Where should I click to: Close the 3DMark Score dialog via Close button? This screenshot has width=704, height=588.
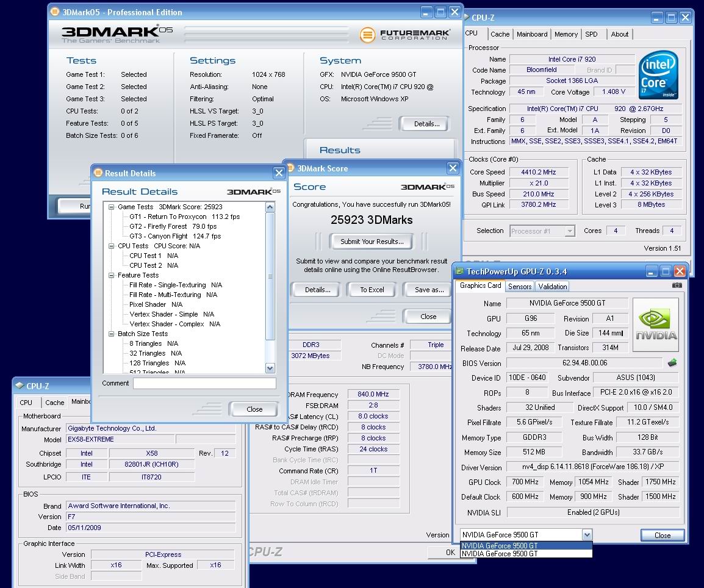coord(428,317)
